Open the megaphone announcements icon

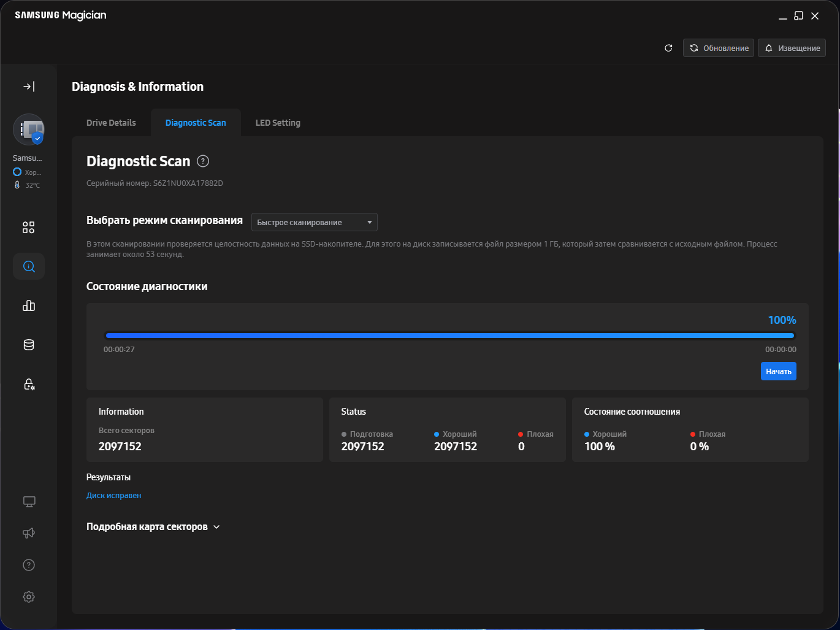coord(29,533)
